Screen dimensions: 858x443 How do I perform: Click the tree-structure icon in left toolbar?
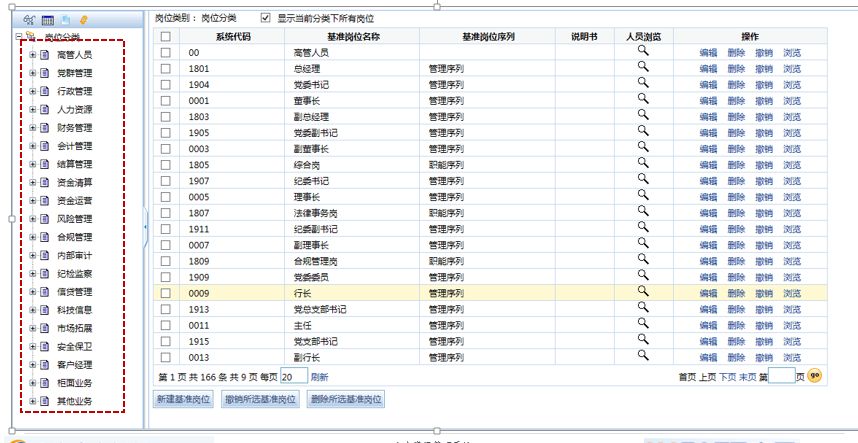click(x=30, y=20)
